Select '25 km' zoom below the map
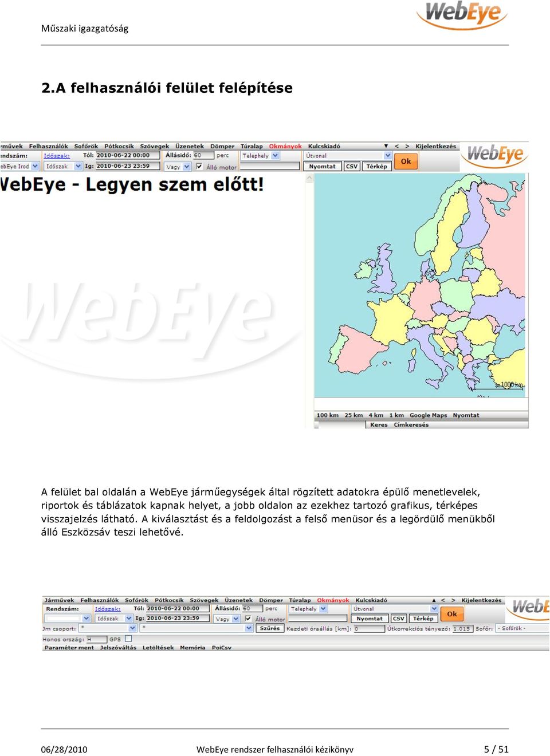Image resolution: width=550 pixels, height=756 pixels. (353, 416)
